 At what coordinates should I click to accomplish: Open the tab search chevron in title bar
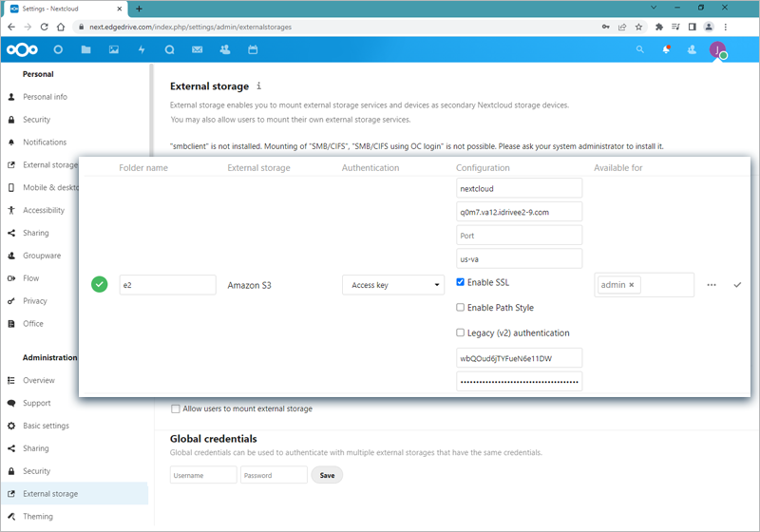pos(654,8)
